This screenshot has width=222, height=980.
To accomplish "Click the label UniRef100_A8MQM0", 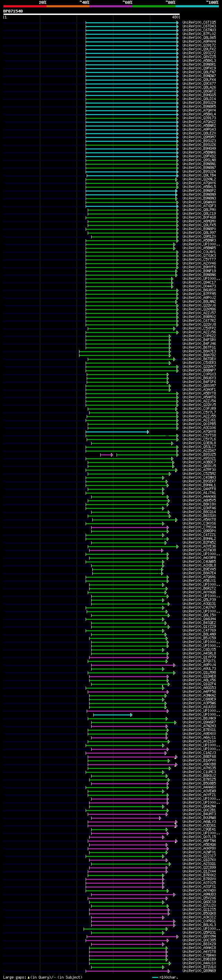I will coord(199,221).
